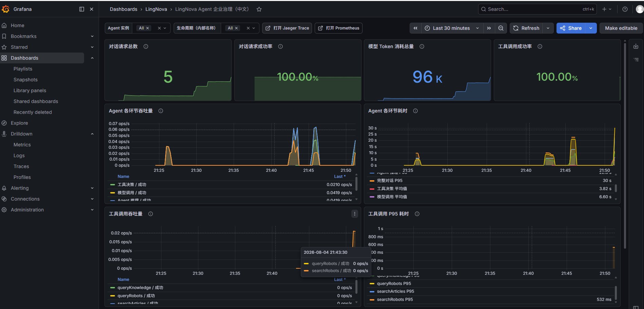Open Shared dashboards page

36,101
